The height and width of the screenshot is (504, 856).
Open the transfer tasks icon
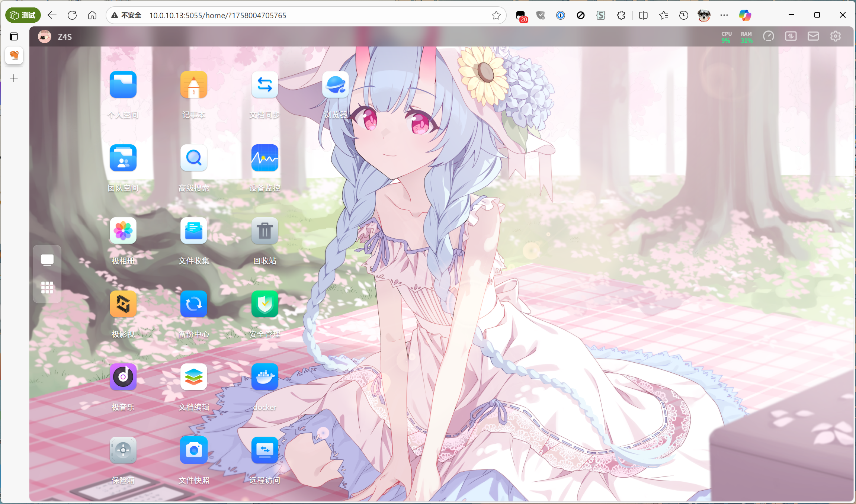coord(791,36)
